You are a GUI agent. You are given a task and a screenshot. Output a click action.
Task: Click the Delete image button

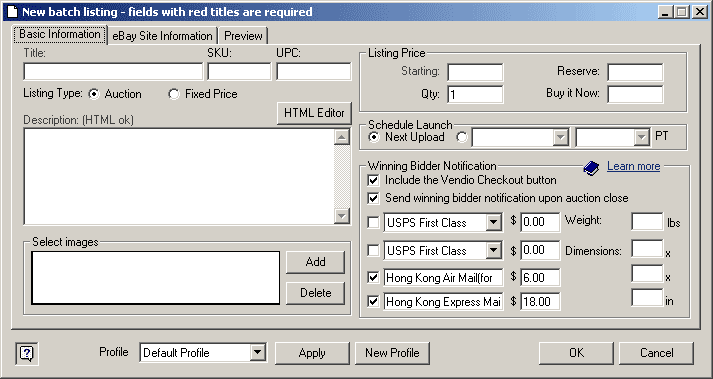coord(316,293)
